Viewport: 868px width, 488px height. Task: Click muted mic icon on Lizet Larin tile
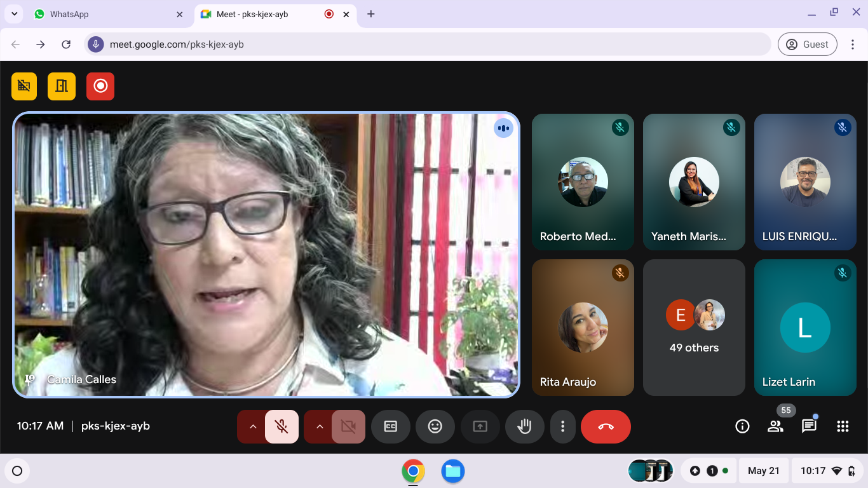pyautogui.click(x=843, y=273)
